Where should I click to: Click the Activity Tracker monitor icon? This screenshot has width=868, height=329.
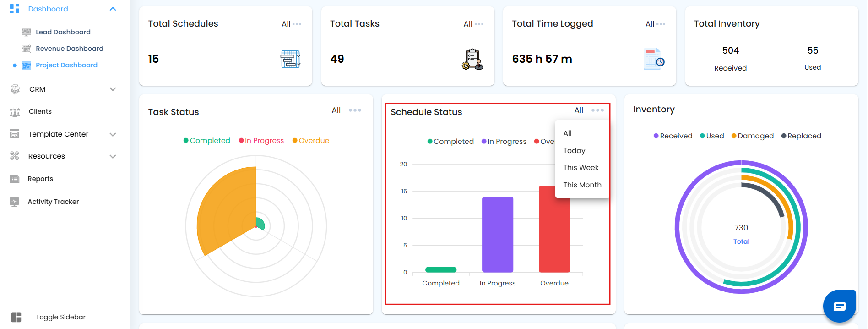point(15,202)
